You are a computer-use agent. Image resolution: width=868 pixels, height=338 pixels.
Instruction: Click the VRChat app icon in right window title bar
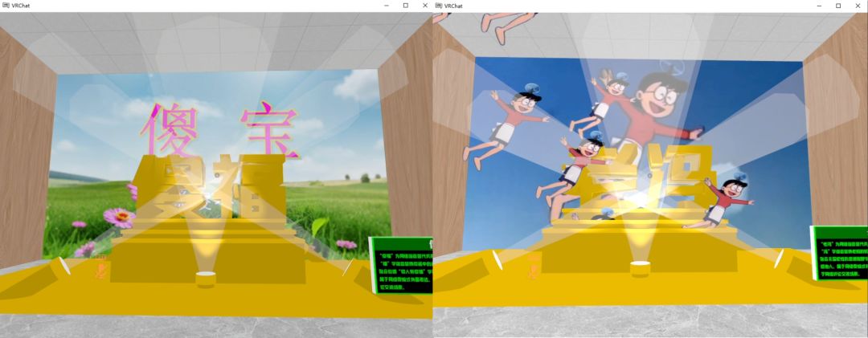pyautogui.click(x=439, y=6)
